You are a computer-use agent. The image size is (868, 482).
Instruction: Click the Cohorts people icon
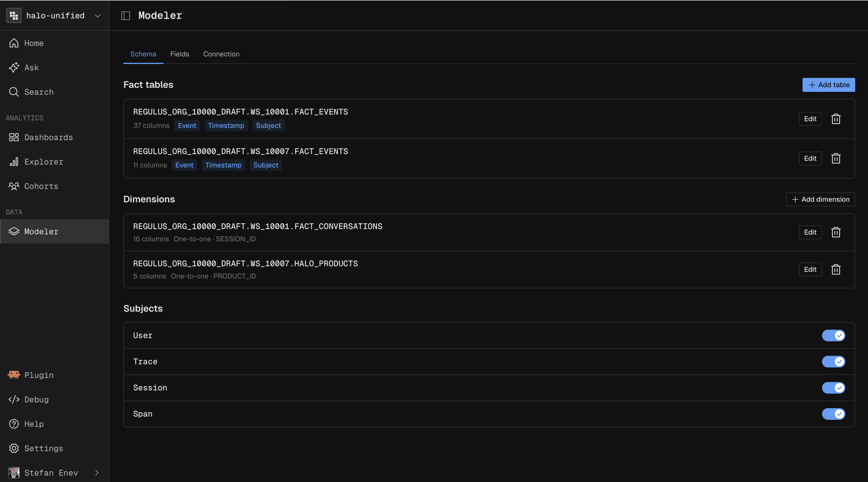tap(14, 186)
